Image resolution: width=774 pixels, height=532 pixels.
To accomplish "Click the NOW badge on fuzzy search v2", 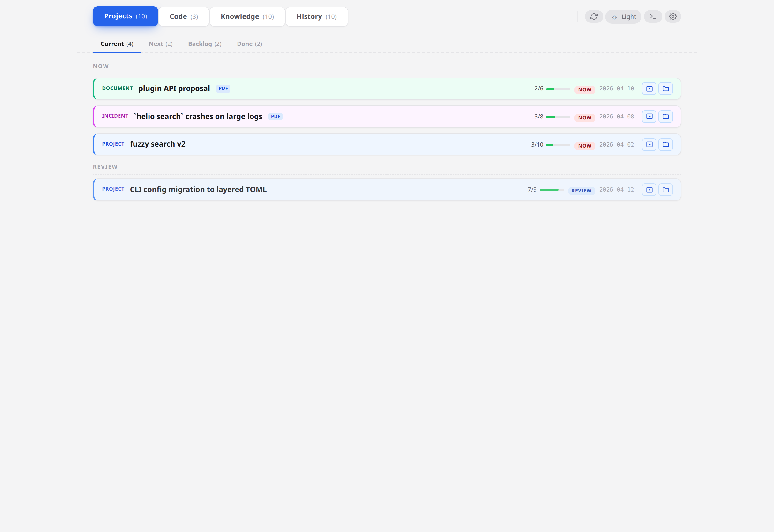I will click(585, 145).
